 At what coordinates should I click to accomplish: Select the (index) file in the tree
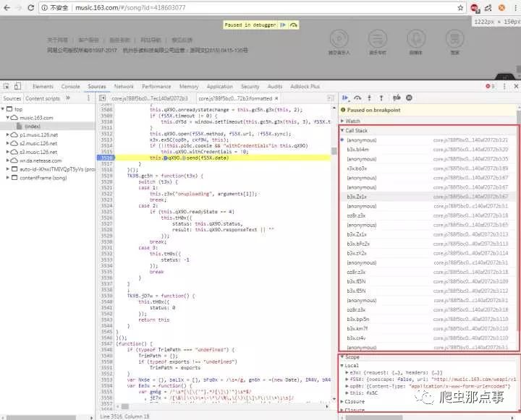(33, 127)
